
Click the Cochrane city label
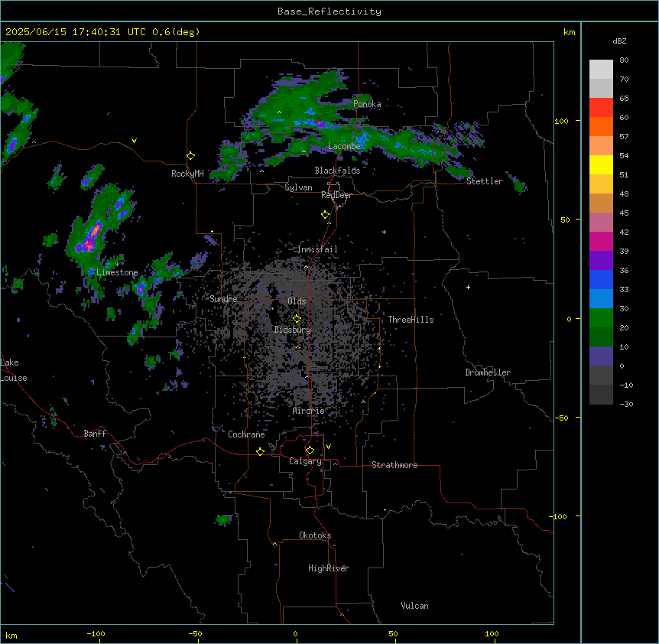tap(246, 434)
